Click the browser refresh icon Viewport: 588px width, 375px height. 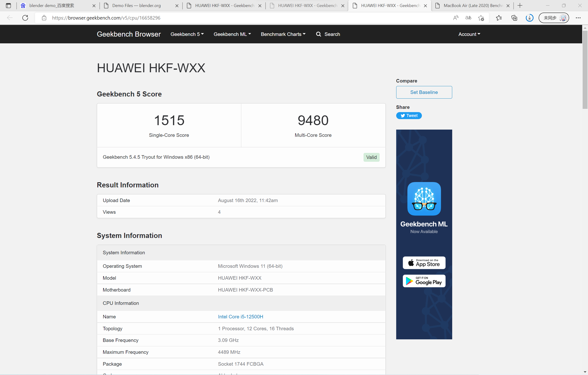pyautogui.click(x=25, y=18)
